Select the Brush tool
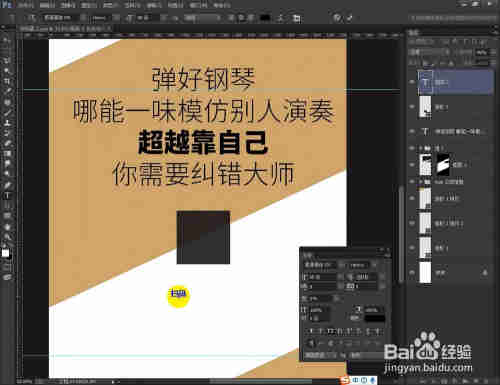 [7, 112]
